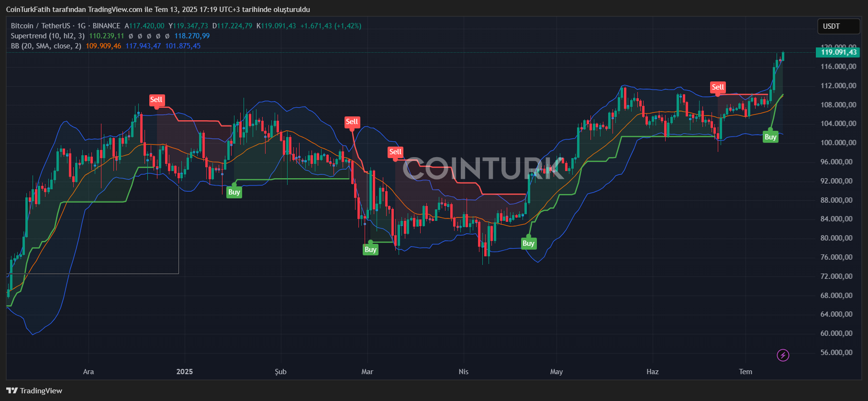This screenshot has height=401, width=868.
Task: Click the purple lightning bolt icon
Action: click(x=783, y=355)
